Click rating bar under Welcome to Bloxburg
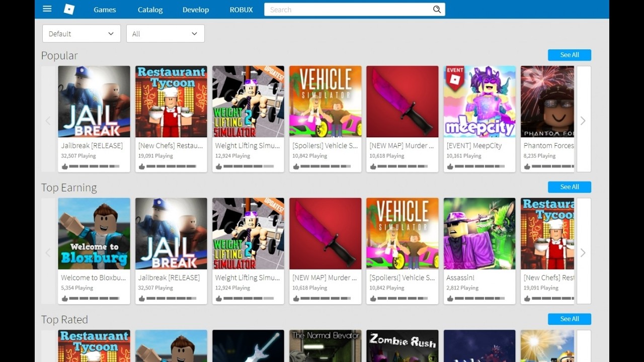Screen dimensions: 644x362 click(x=95, y=299)
